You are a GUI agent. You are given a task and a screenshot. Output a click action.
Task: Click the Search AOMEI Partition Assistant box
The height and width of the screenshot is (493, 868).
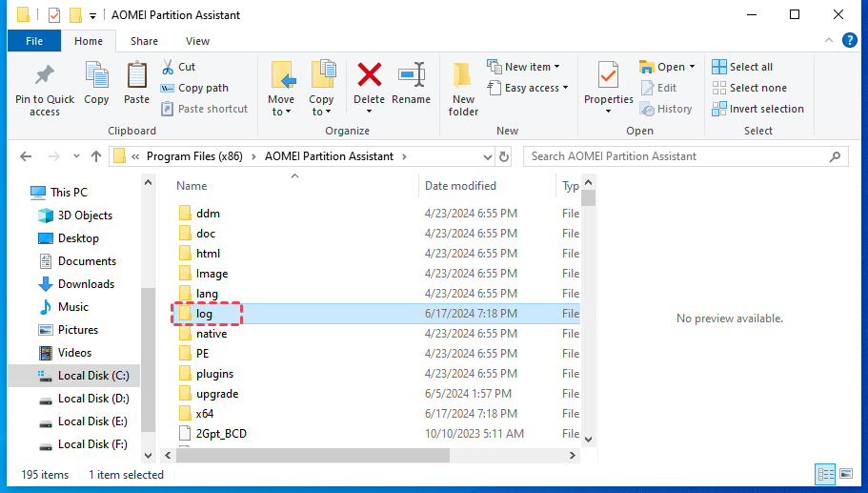685,156
